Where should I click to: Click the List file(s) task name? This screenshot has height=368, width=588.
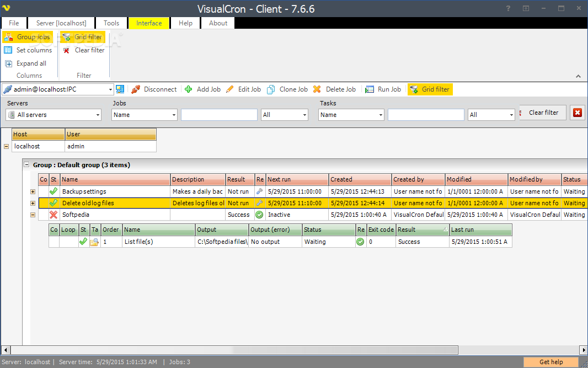[x=139, y=242]
